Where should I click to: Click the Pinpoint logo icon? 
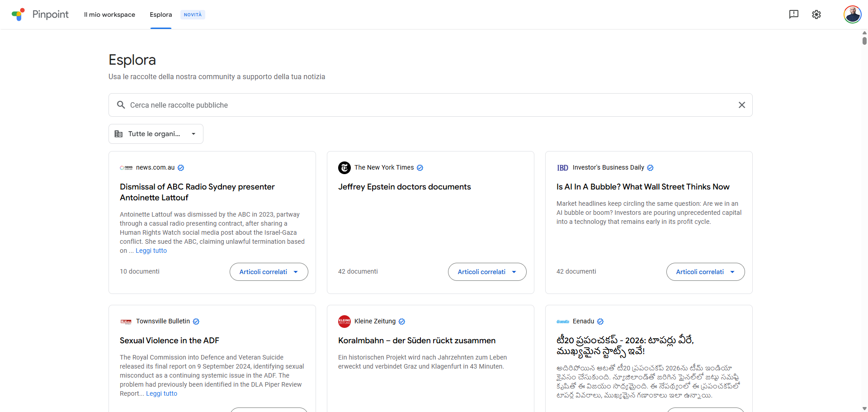tap(18, 14)
